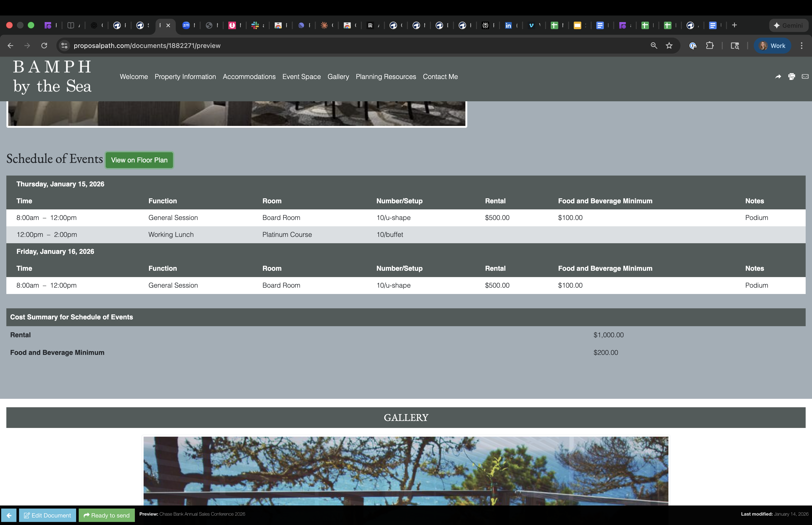812x525 pixels.
Task: Click the 1Password extension icon
Action: point(692,46)
